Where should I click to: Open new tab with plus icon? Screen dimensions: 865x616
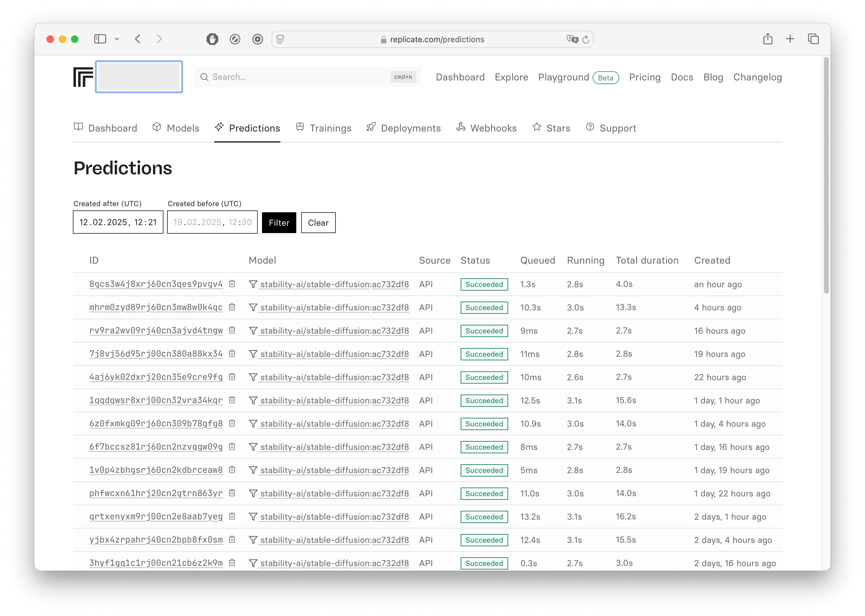click(x=790, y=39)
